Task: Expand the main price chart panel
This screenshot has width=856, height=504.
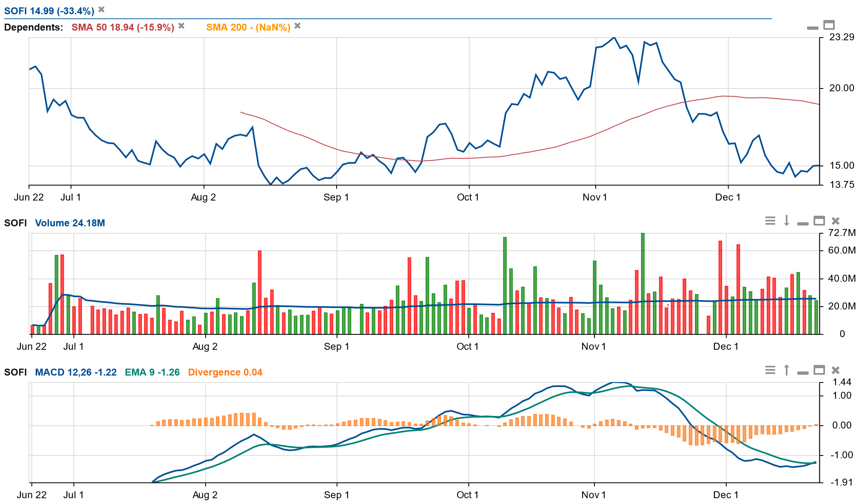Action: click(x=829, y=25)
